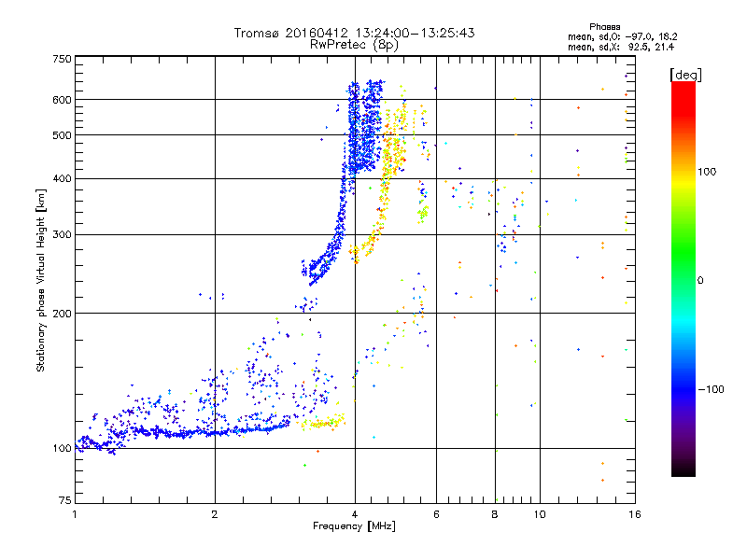This screenshot has width=747, height=560.
Task: Select the "mean, sd,O: -97.0, 18.2" statistics line
Action: point(622,36)
